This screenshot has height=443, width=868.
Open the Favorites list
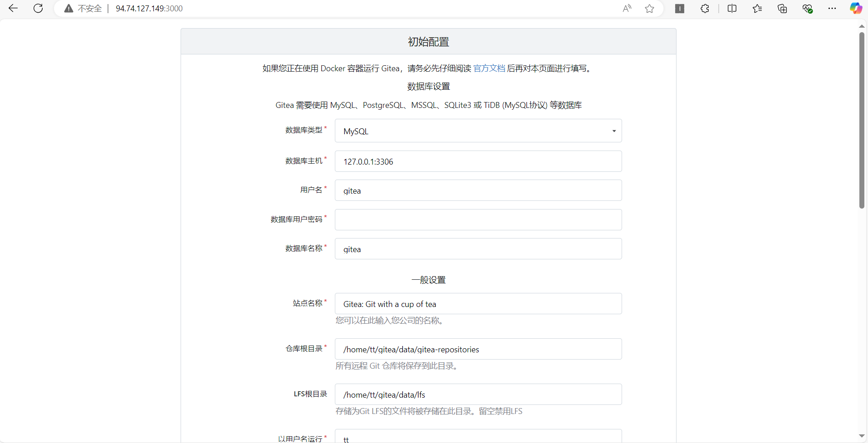[x=757, y=8]
